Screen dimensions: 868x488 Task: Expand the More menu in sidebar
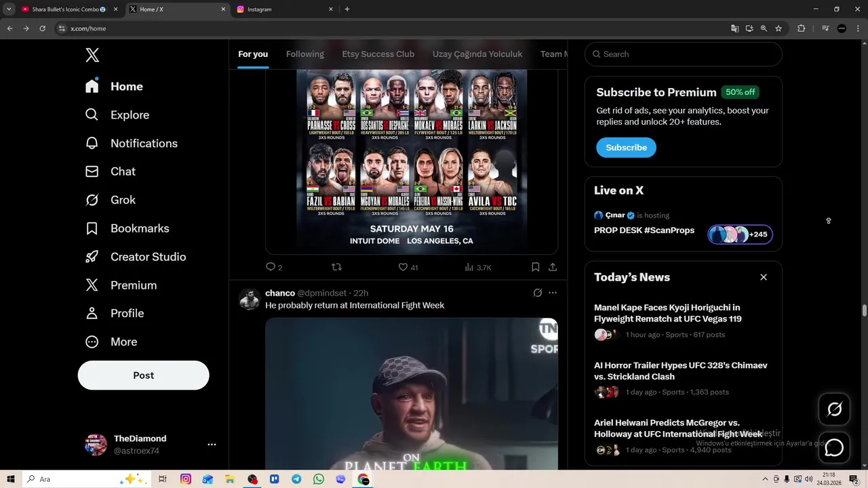tap(111, 342)
